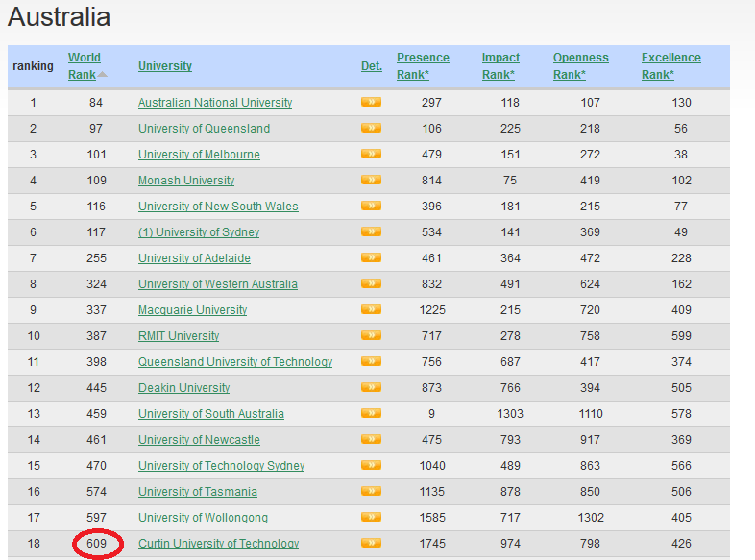Open details icon for University of South Australia
The width and height of the screenshot is (755, 560).
[371, 414]
